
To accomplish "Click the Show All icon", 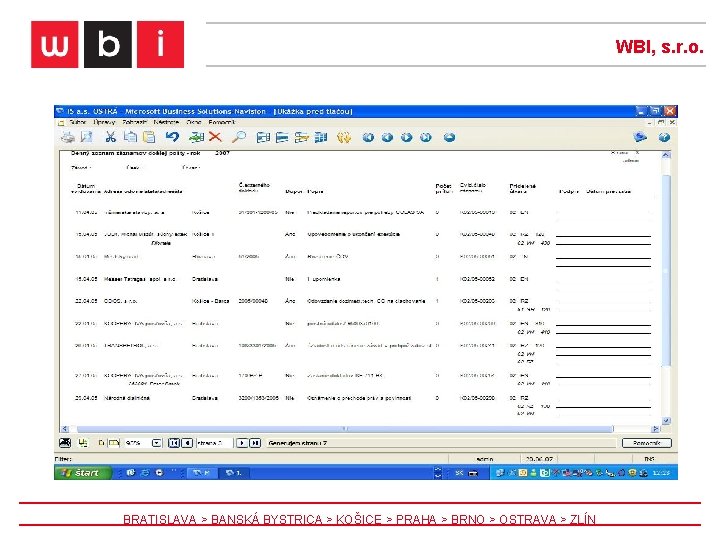I will tap(321, 137).
